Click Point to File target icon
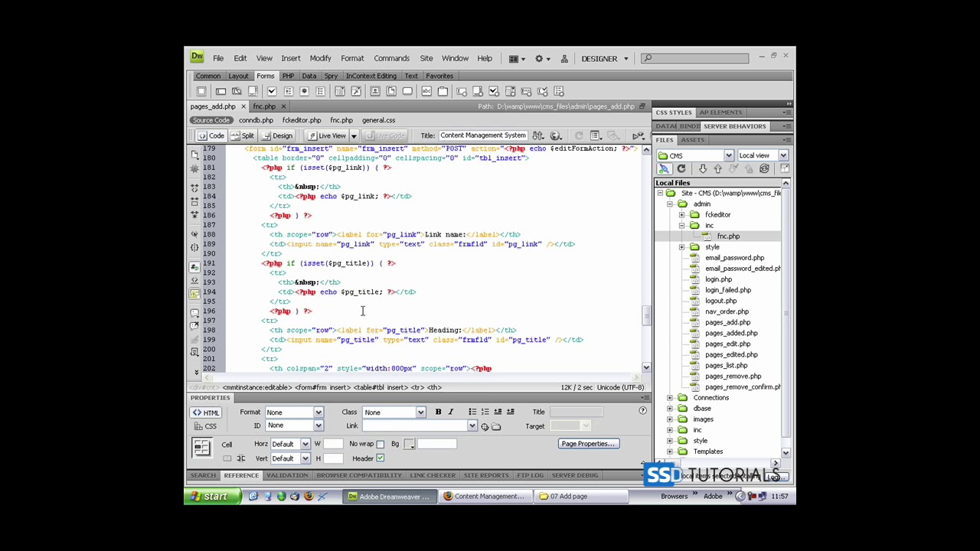 pos(485,426)
